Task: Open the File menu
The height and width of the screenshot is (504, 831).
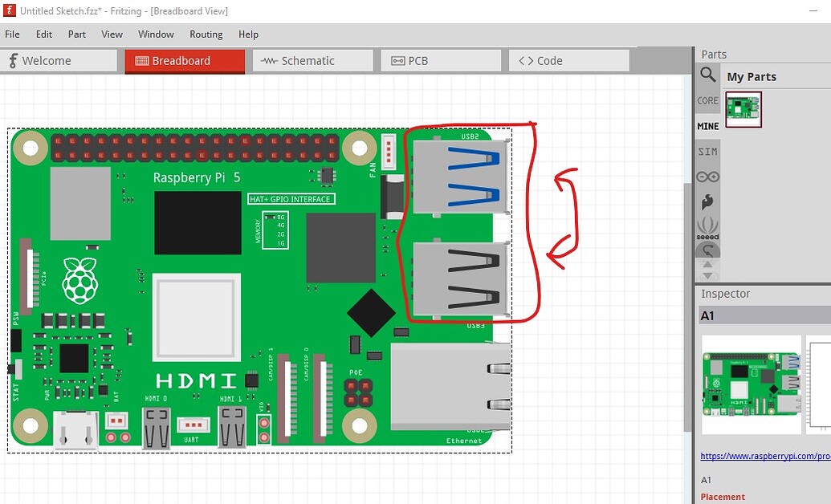Action: [x=12, y=35]
